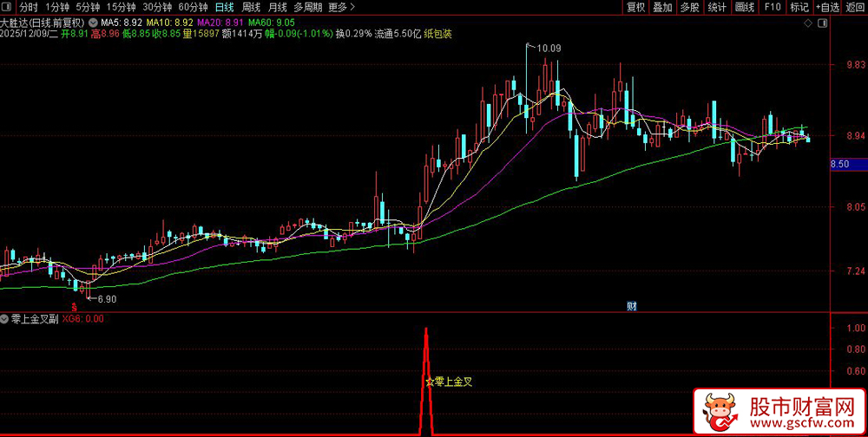
Task: Switch to 1分钟 period
Action: point(57,7)
